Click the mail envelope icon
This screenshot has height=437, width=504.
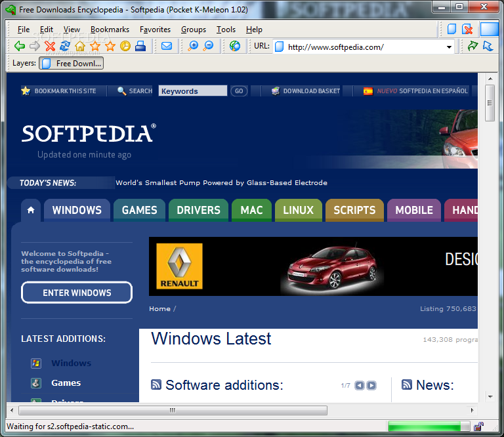point(167,47)
